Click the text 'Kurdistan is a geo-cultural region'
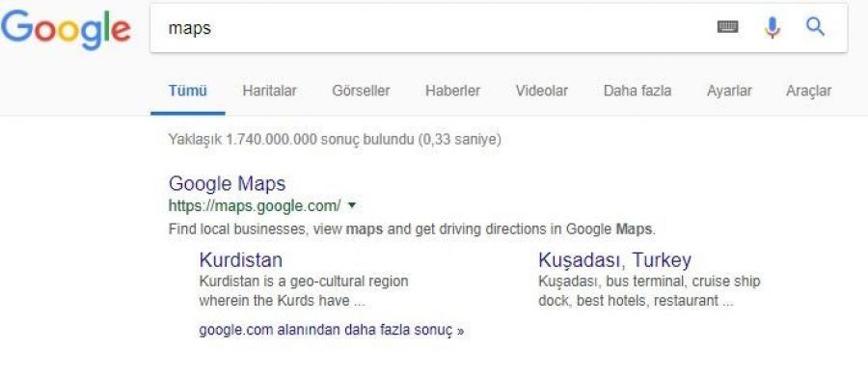The image size is (868, 376). pos(304,282)
